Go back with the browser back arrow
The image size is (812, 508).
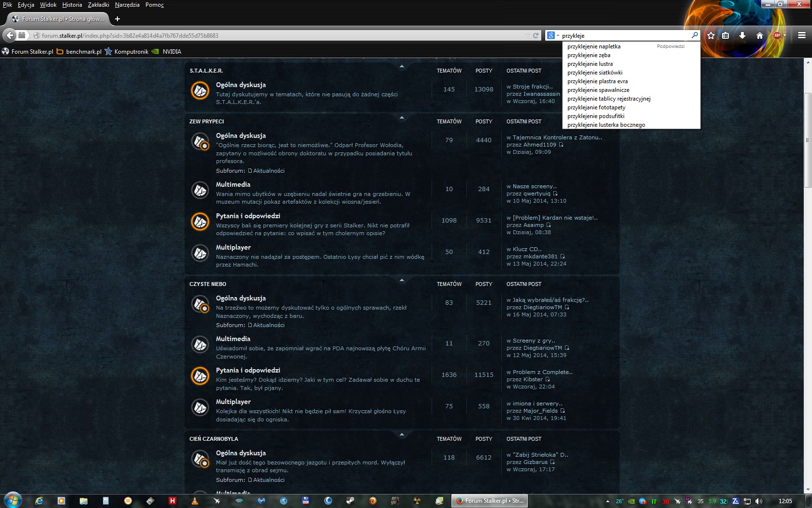point(10,35)
